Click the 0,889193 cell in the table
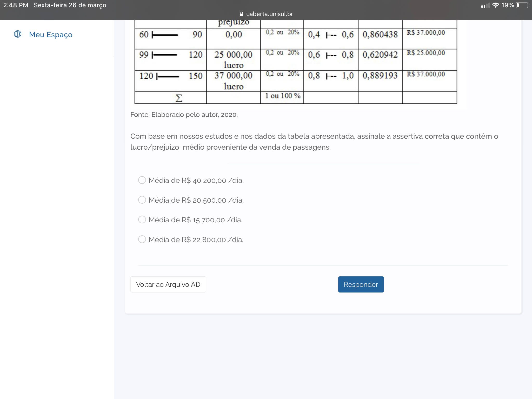The height and width of the screenshot is (399, 532). (380, 76)
